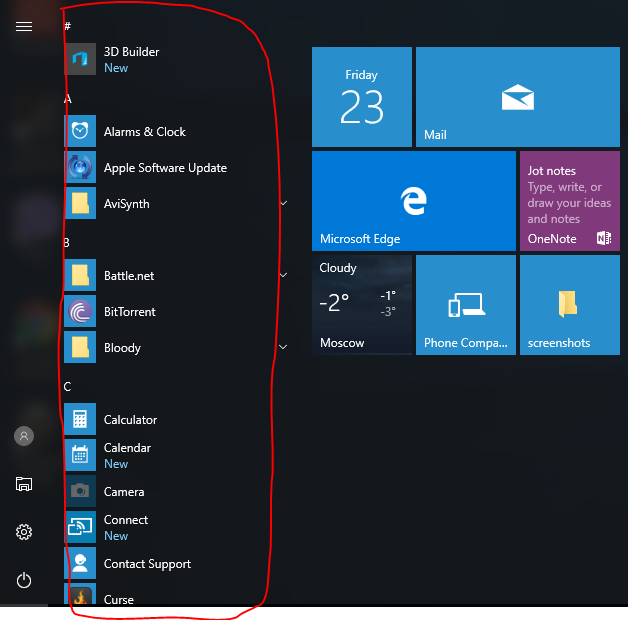Select Alarms & Clock text entry
This screenshot has width=628, height=620.
(x=145, y=132)
